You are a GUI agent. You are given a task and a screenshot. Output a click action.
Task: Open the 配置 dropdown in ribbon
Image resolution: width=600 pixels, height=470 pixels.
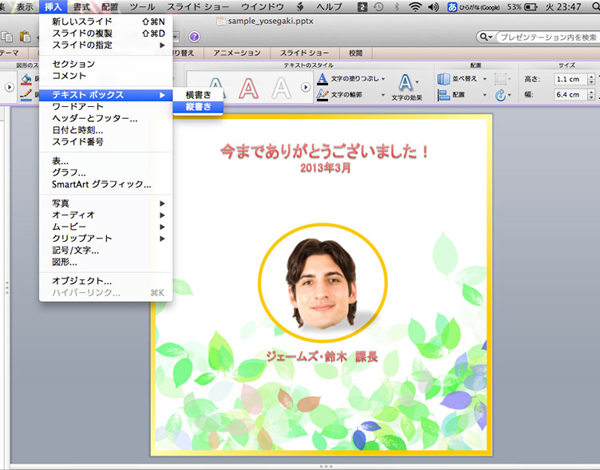click(467, 95)
